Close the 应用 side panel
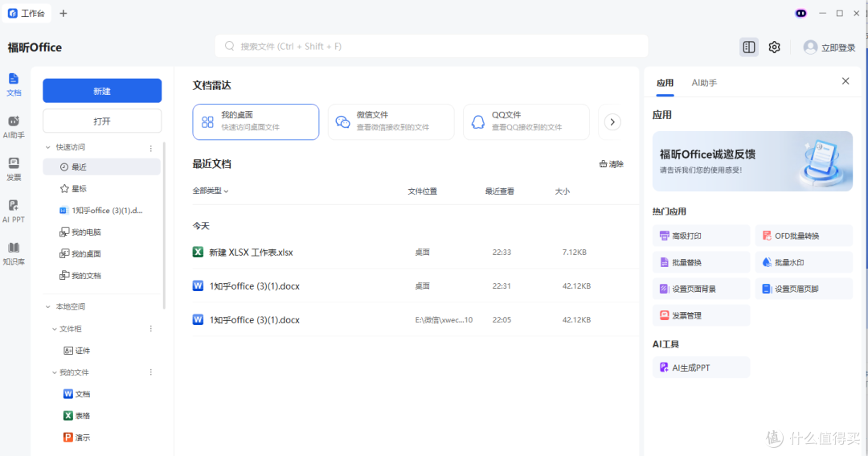This screenshot has width=868, height=456. (845, 81)
